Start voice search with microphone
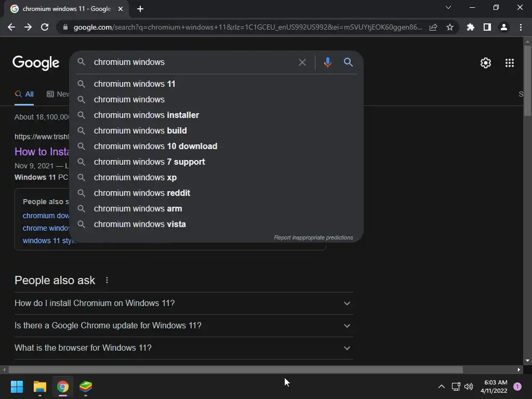This screenshot has width=532, height=399. [x=327, y=62]
